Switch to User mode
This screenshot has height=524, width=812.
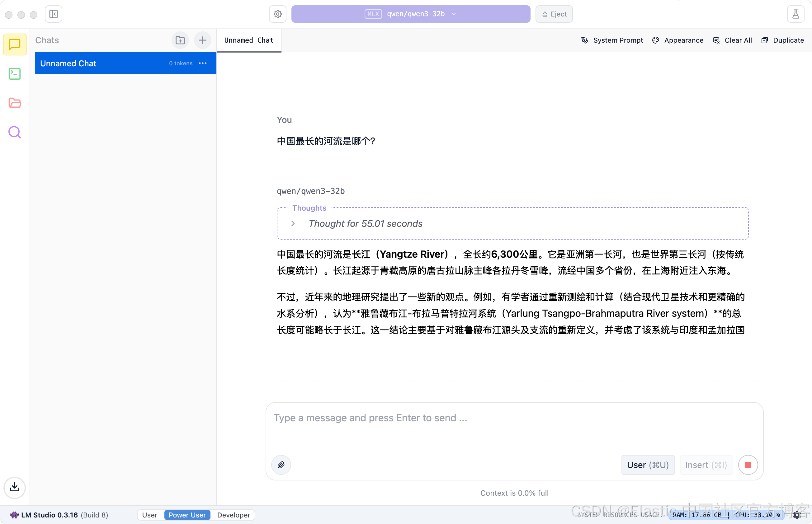click(x=149, y=515)
